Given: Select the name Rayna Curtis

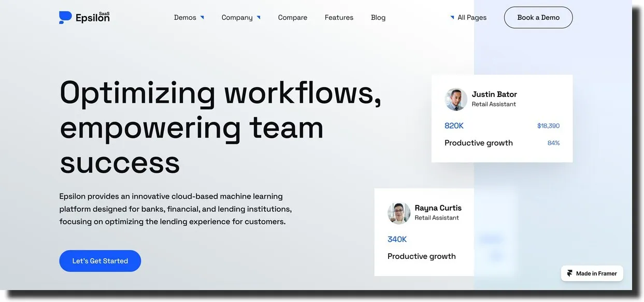Looking at the screenshot, I should (438, 208).
